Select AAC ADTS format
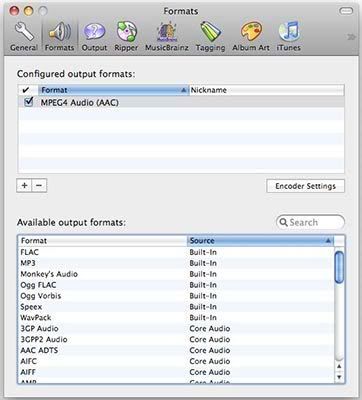The width and height of the screenshot is (362, 400). (x=176, y=350)
